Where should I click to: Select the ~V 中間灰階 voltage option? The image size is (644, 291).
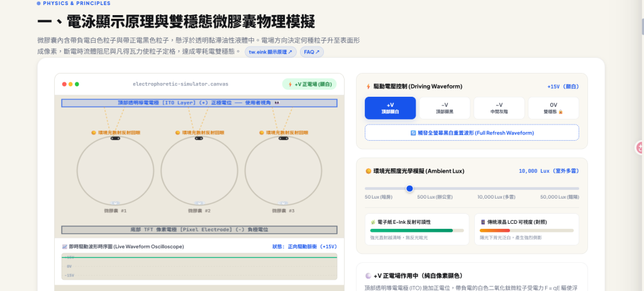pyautogui.click(x=499, y=108)
